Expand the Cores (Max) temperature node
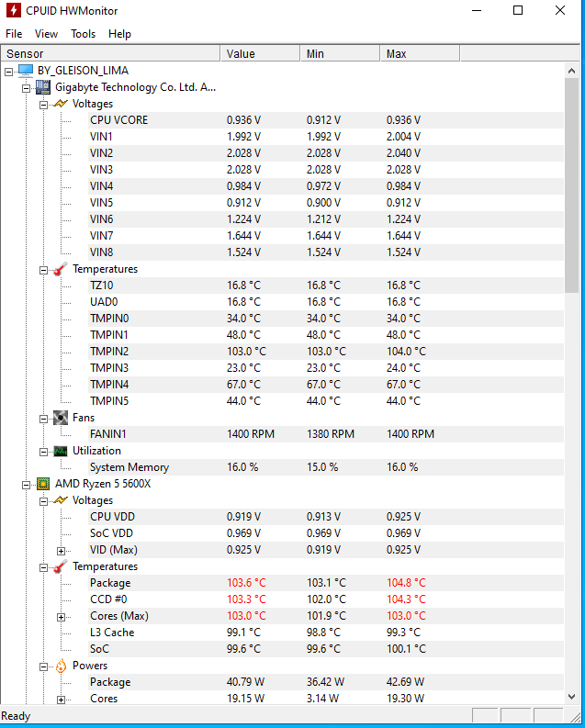Image resolution: width=585 pixels, height=728 pixels. point(61,617)
